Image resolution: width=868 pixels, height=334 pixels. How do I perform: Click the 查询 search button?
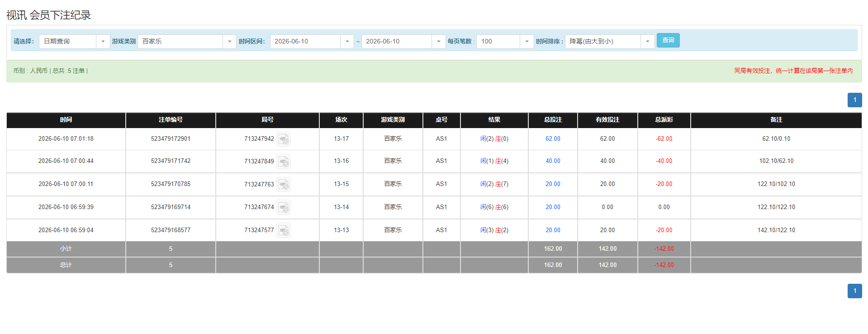pyautogui.click(x=668, y=40)
